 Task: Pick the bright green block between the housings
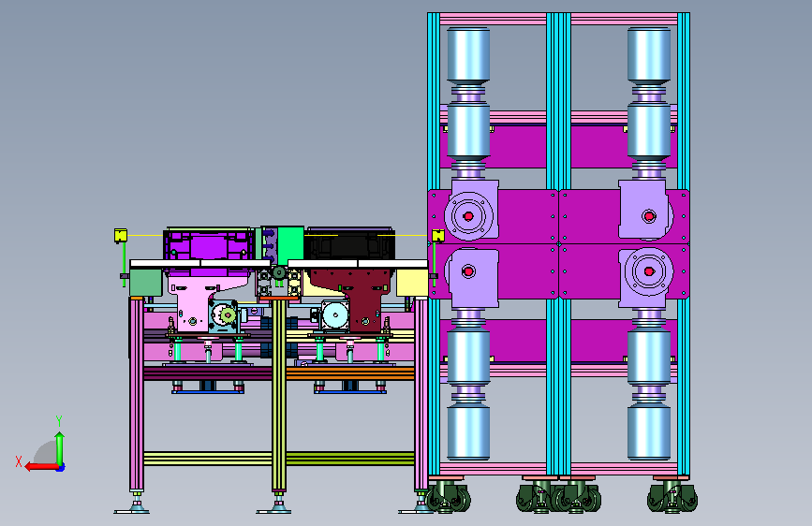pos(290,245)
